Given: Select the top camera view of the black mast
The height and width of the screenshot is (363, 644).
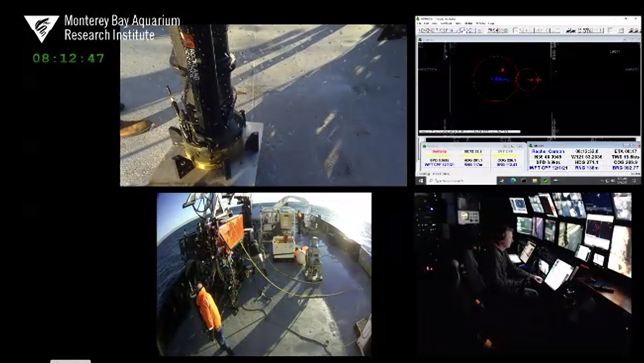Looking at the screenshot, I should (x=263, y=105).
